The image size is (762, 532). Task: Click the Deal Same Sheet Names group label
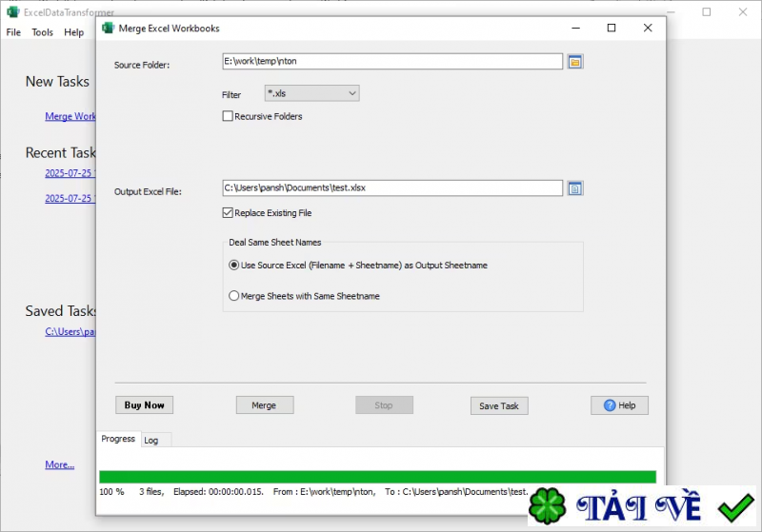click(x=275, y=243)
